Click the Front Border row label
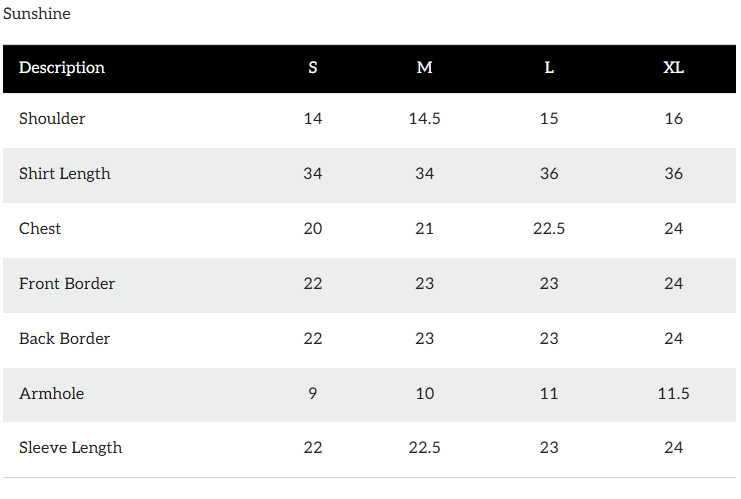The height and width of the screenshot is (499, 741). (x=67, y=284)
